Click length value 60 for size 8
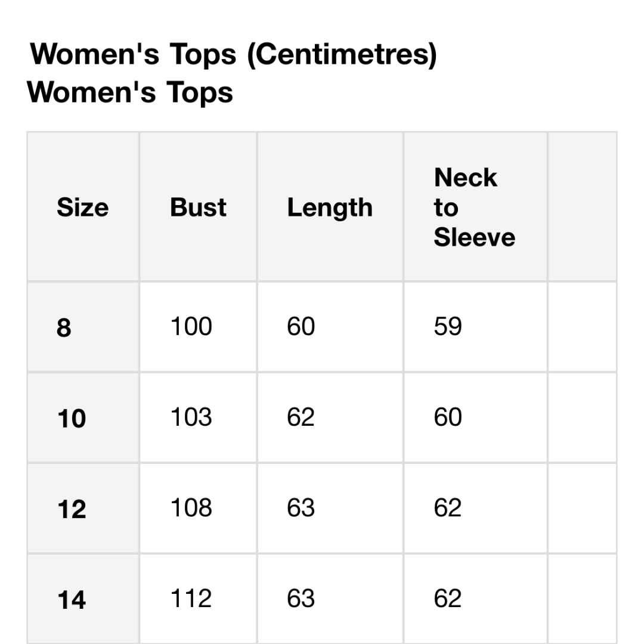 [301, 327]
